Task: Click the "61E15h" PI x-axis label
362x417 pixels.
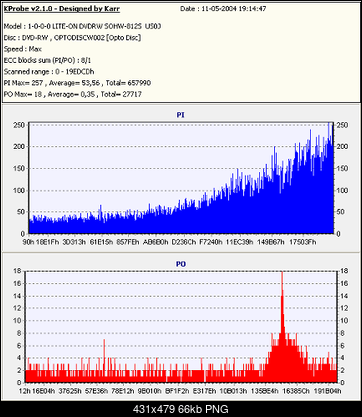Action: [x=101, y=242]
